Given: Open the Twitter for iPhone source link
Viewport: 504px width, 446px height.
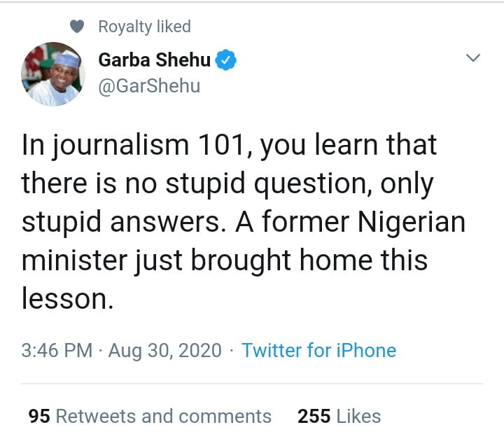Looking at the screenshot, I should coord(318,350).
